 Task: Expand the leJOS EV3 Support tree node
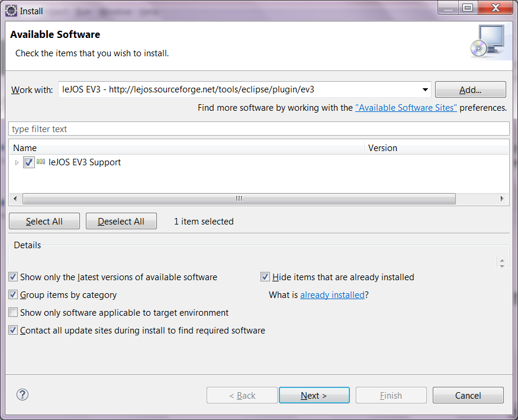pos(17,162)
